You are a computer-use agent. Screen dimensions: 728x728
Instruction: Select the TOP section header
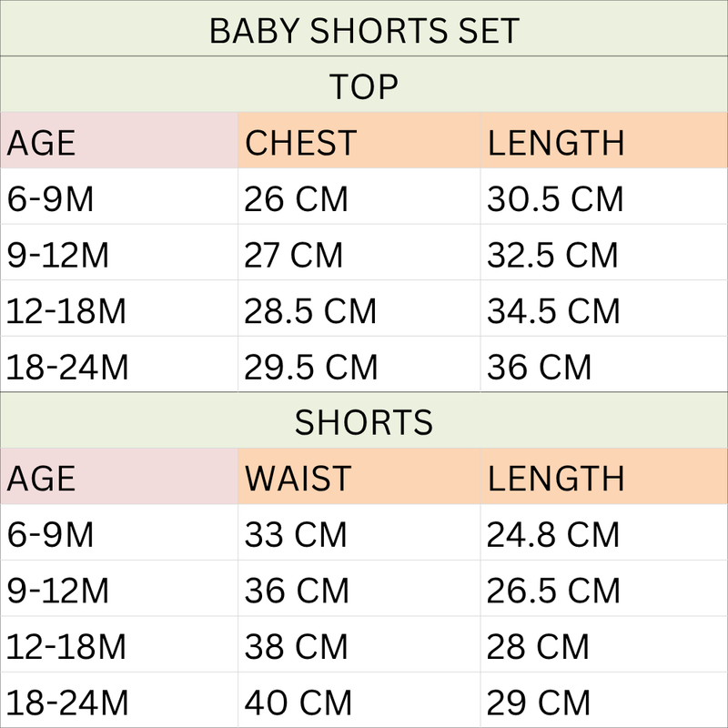364,86
